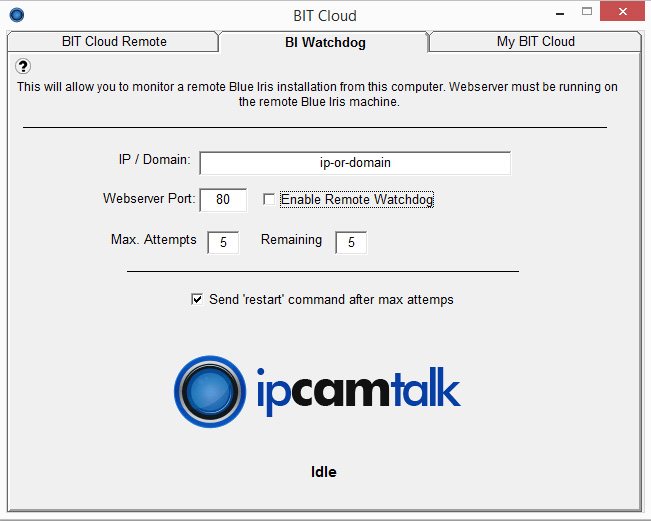Screen dimensions: 651x521
Task: Click the Enable Remote Watchdog label text
Action: click(357, 200)
